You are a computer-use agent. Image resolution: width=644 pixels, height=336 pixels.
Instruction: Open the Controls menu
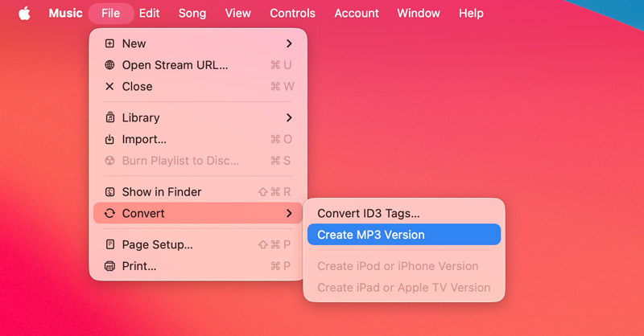(292, 13)
